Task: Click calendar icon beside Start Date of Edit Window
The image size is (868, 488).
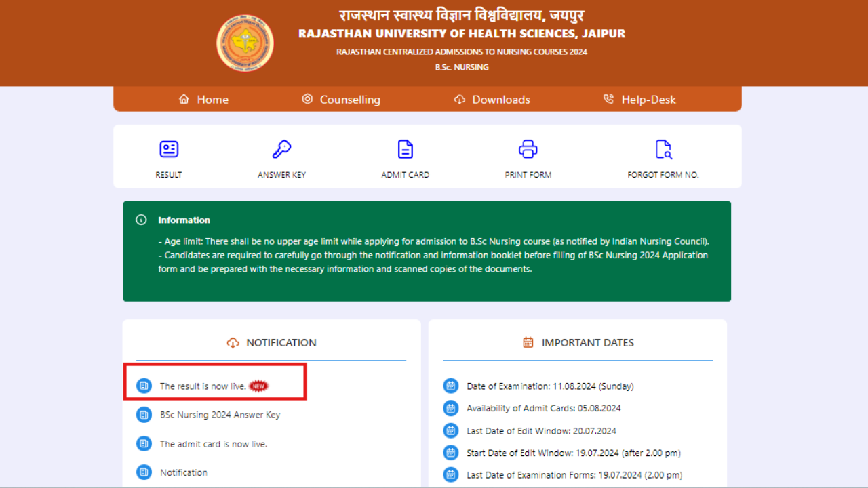Action: tap(451, 453)
